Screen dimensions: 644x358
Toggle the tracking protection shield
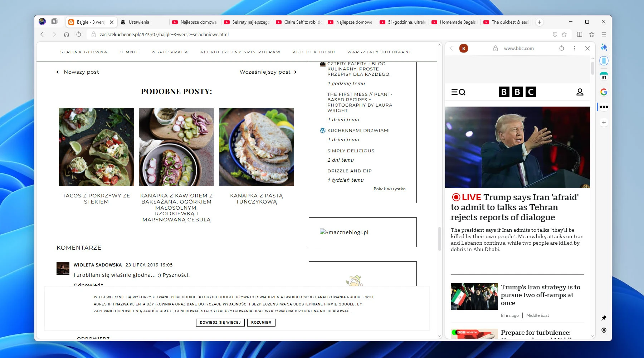[555, 34]
